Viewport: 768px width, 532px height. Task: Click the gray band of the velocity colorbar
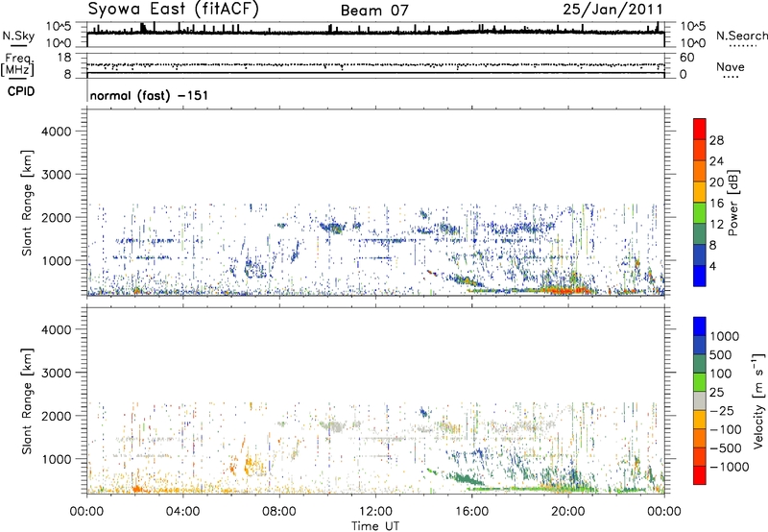point(700,401)
